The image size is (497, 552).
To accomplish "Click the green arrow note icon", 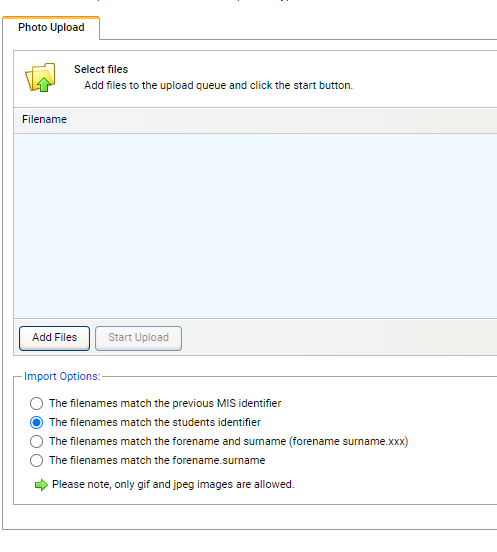I will point(41,485).
